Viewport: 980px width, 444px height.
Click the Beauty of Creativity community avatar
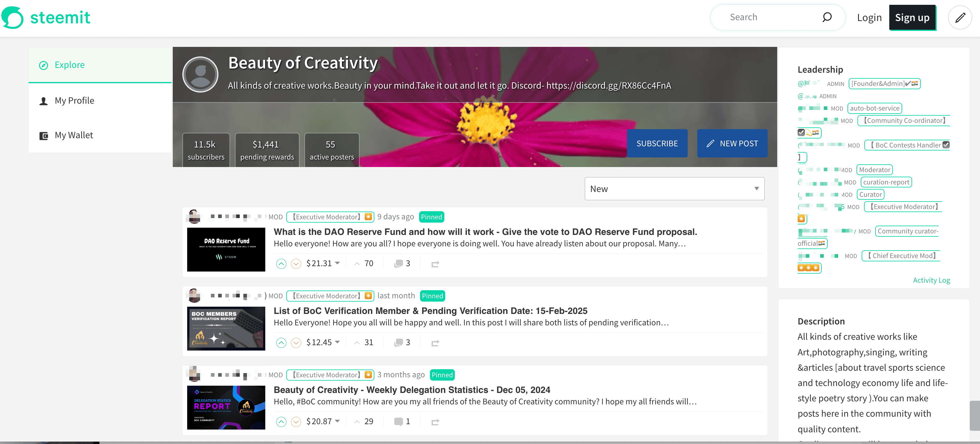[200, 75]
